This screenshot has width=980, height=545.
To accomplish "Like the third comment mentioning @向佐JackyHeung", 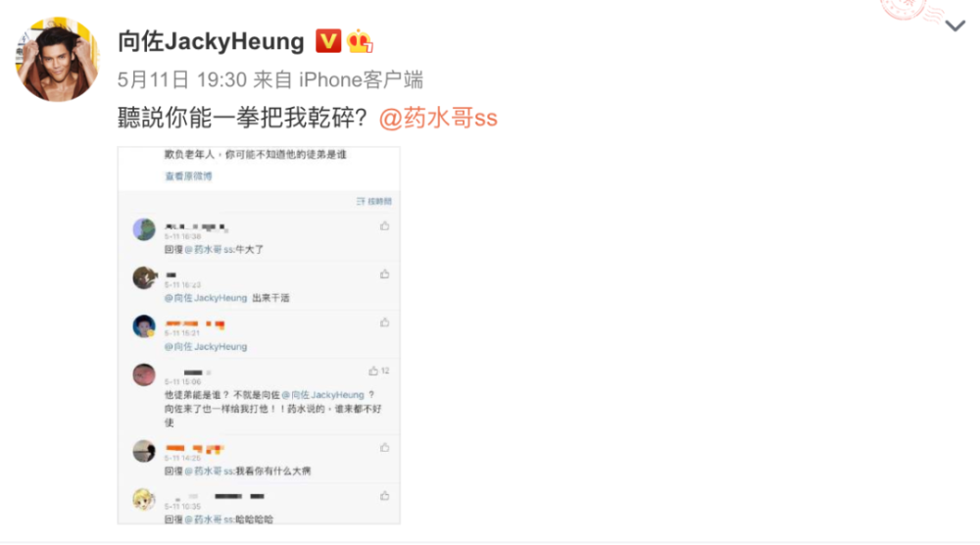I will (384, 322).
